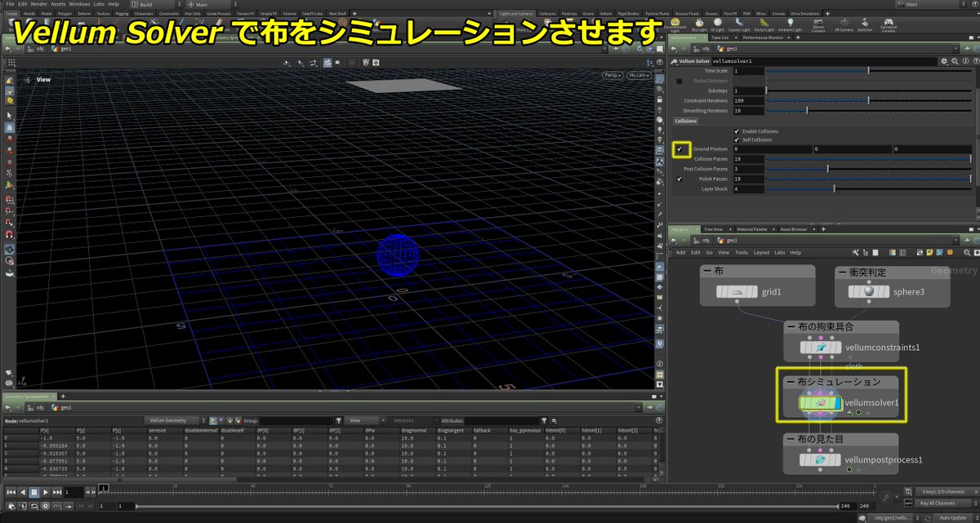980x523 pixels.
Task: Open the network editor Add menu
Action: click(680, 253)
